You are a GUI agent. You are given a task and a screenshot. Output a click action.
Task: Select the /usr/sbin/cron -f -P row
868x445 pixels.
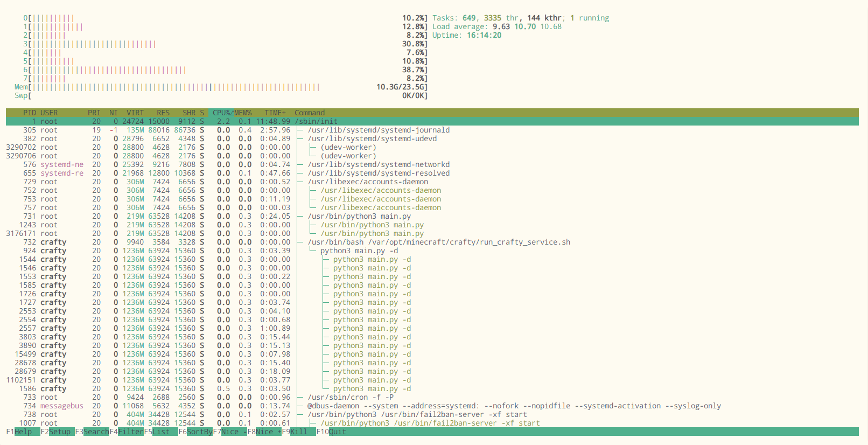[x=432, y=397]
